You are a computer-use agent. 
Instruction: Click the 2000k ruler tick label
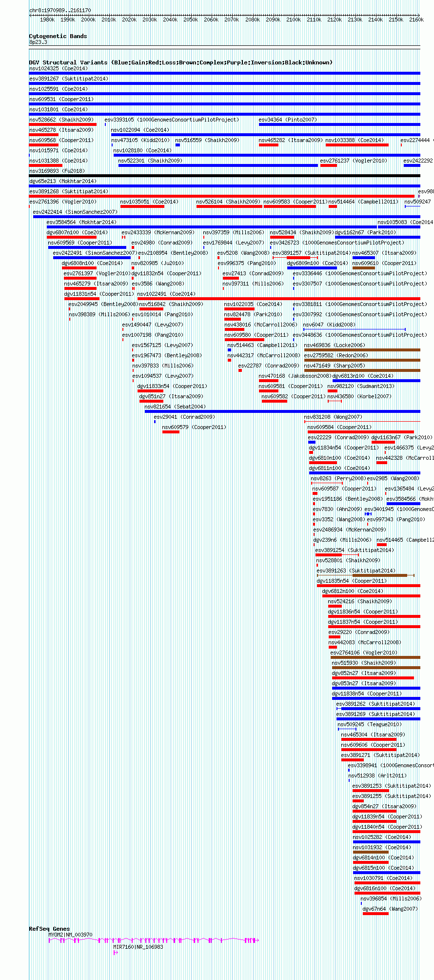click(x=88, y=20)
